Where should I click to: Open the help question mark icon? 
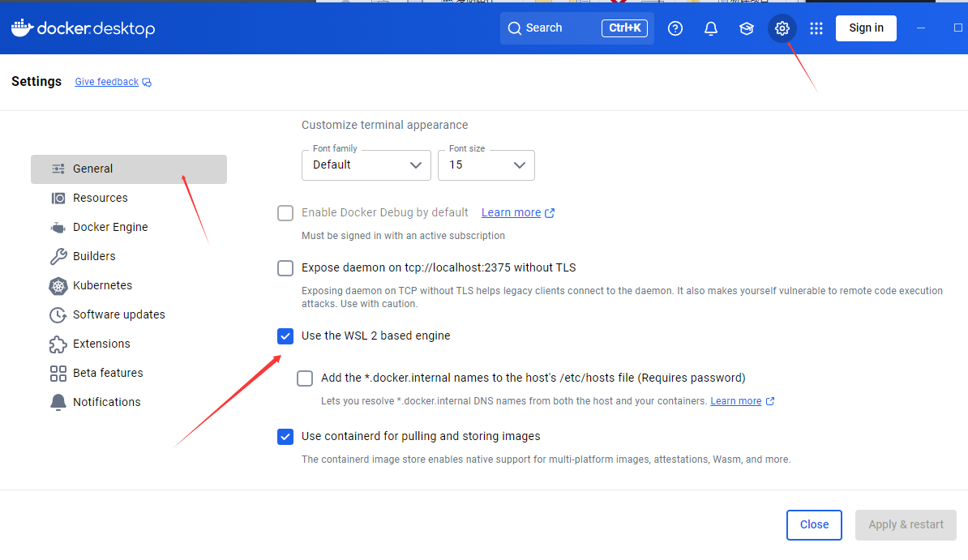pyautogui.click(x=675, y=28)
